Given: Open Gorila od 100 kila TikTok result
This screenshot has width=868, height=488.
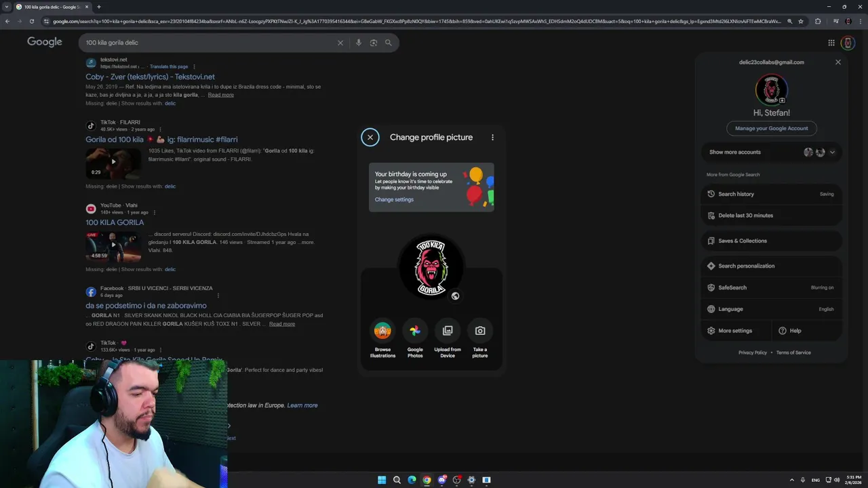Looking at the screenshot, I should (x=161, y=140).
